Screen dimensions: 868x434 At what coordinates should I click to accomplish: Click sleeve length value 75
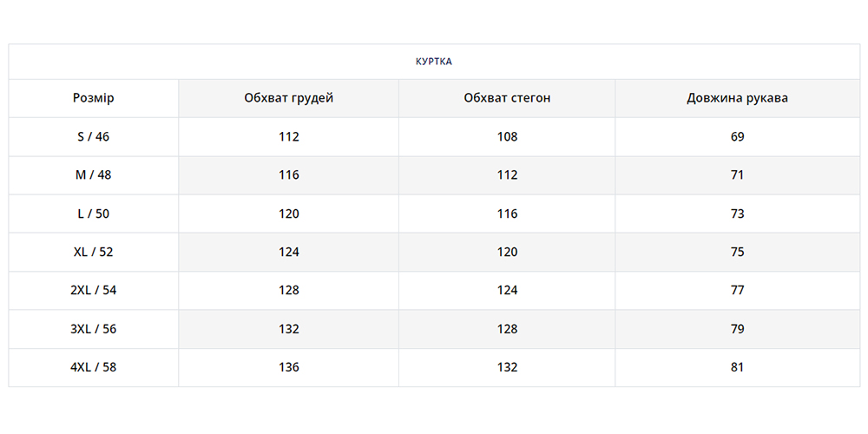[738, 252]
